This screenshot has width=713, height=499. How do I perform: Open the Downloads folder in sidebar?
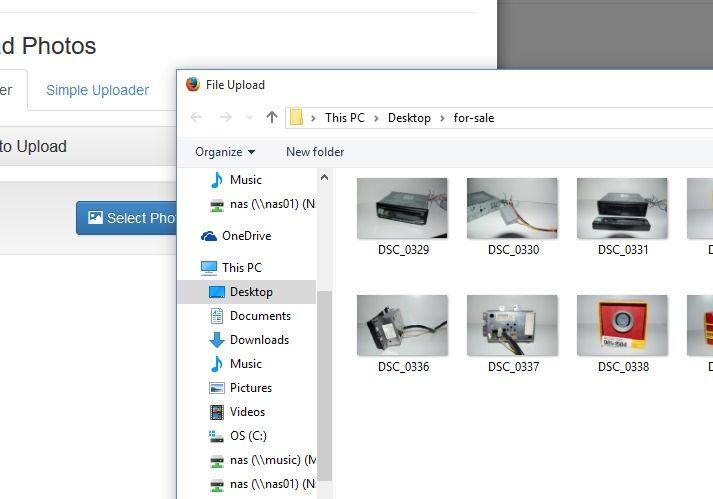pyautogui.click(x=258, y=340)
